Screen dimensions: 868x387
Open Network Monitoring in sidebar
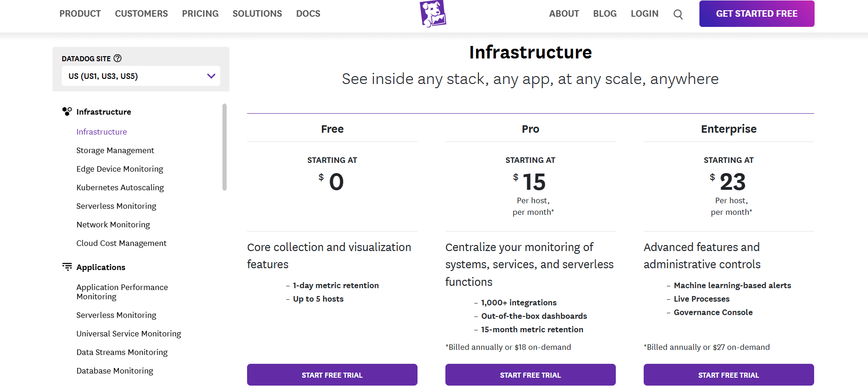(x=113, y=225)
